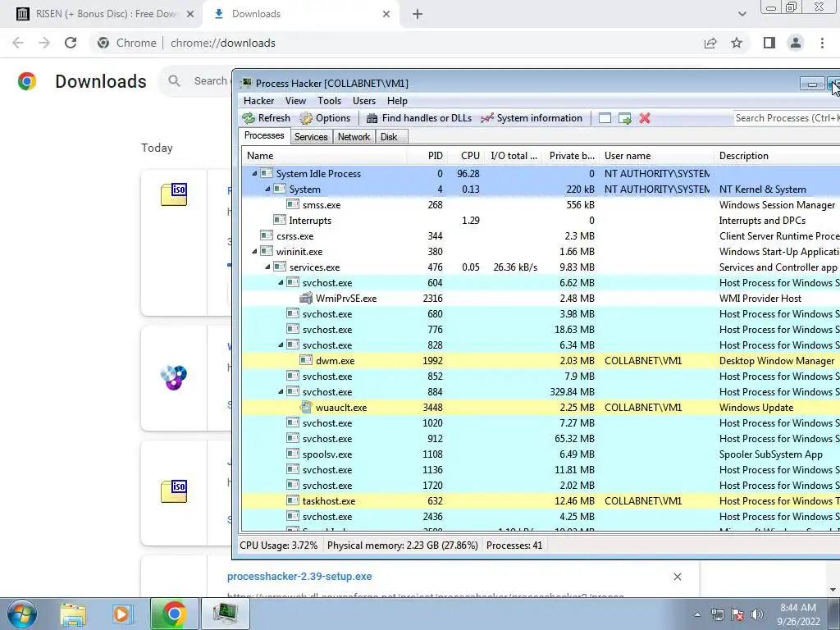Close the Downloads browser tab
This screenshot has height=630, width=840.
pos(386,14)
